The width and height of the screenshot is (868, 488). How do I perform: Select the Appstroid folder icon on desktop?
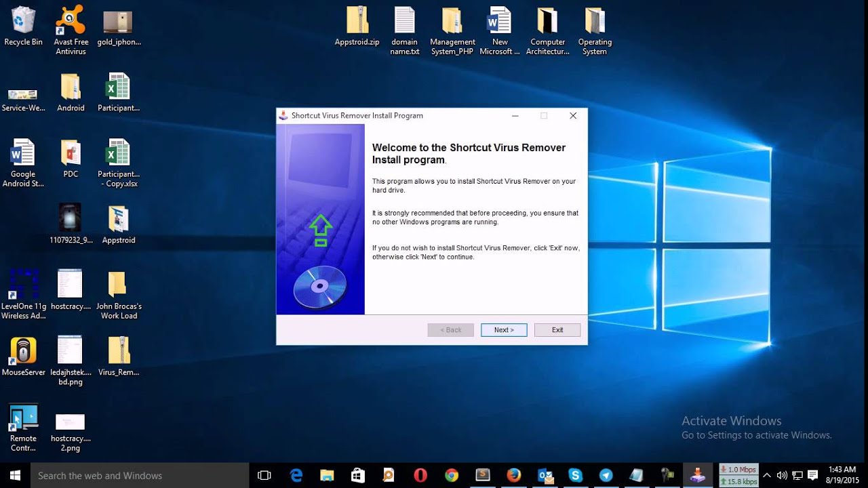tap(119, 224)
